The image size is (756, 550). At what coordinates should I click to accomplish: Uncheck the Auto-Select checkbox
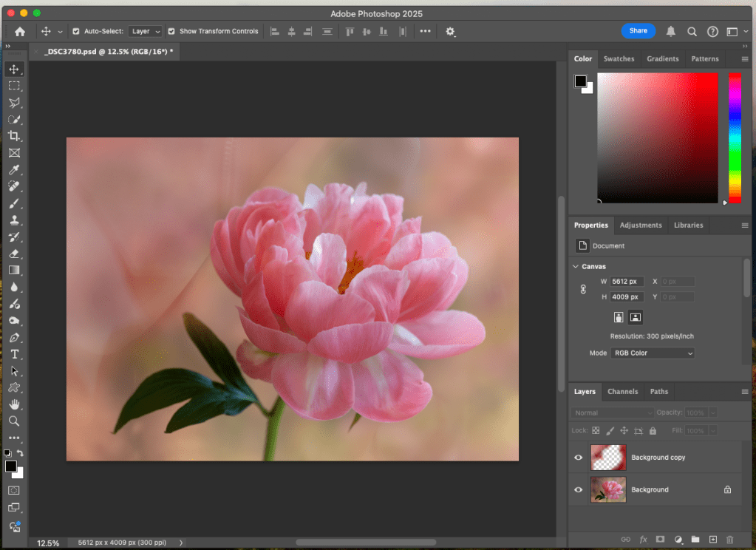coord(76,32)
